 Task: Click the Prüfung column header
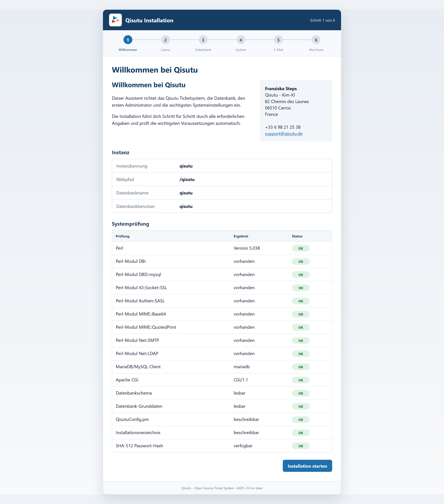tap(123, 236)
